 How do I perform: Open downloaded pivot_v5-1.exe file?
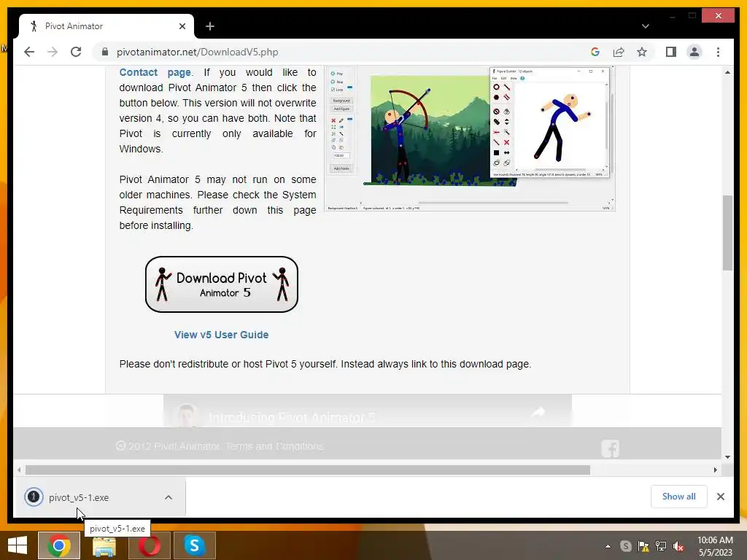coord(79,497)
